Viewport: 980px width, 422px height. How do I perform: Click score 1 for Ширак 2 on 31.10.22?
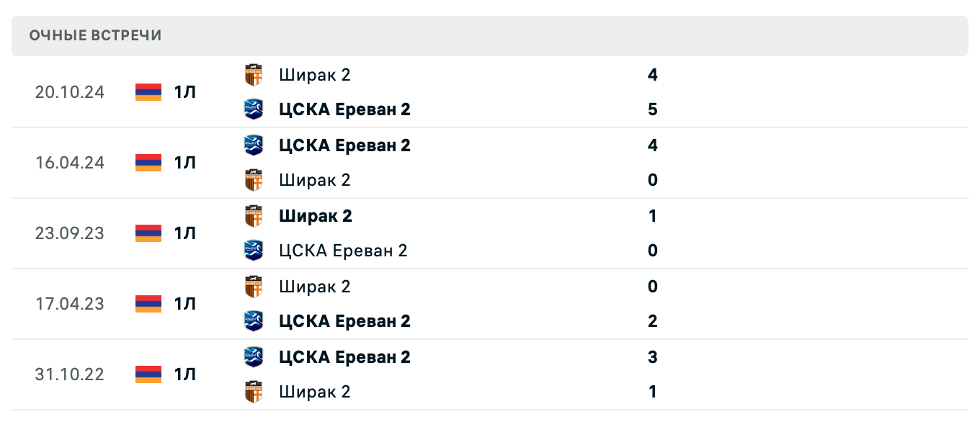(653, 392)
